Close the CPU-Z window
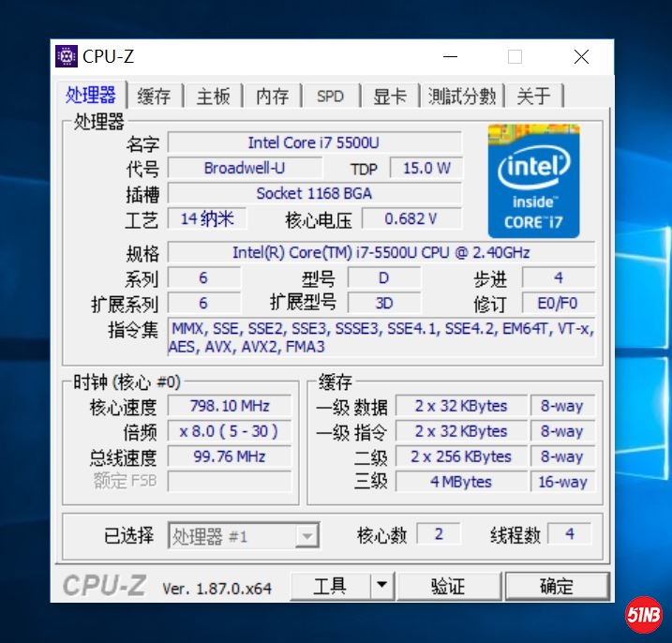Viewport: 672px width, 643px height. click(x=581, y=57)
